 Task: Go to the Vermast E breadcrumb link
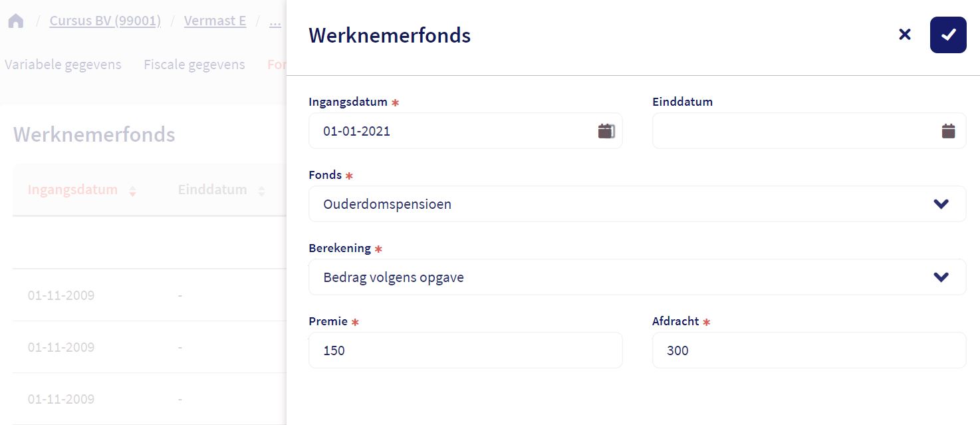[x=215, y=21]
